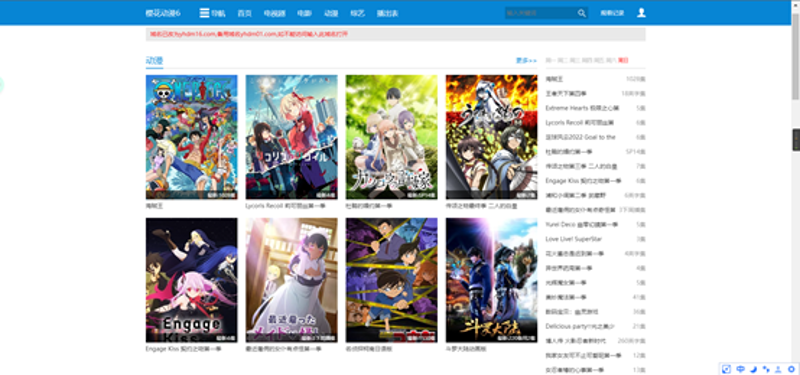Click Engage Kiss title under its poster
This screenshot has height=375, width=800.
184,349
